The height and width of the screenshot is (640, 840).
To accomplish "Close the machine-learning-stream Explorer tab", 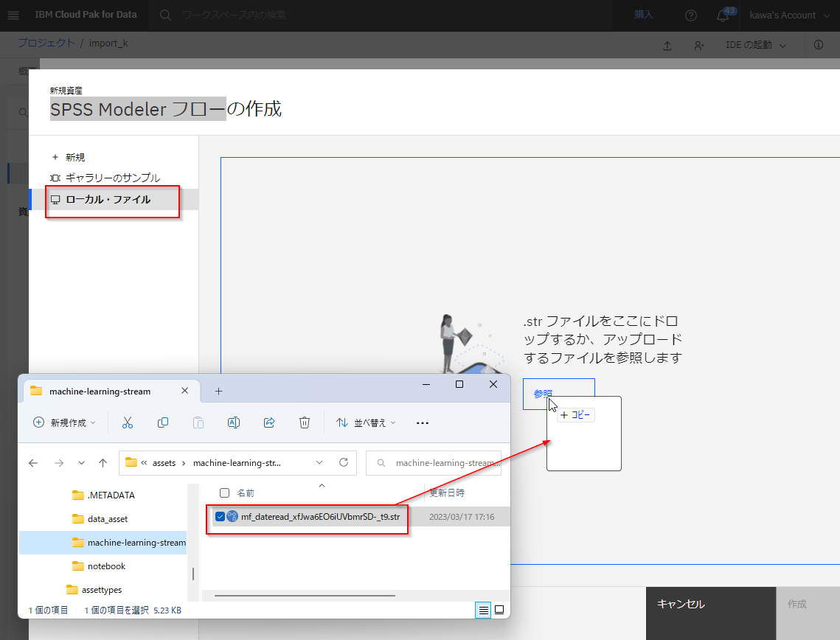I will click(x=185, y=391).
